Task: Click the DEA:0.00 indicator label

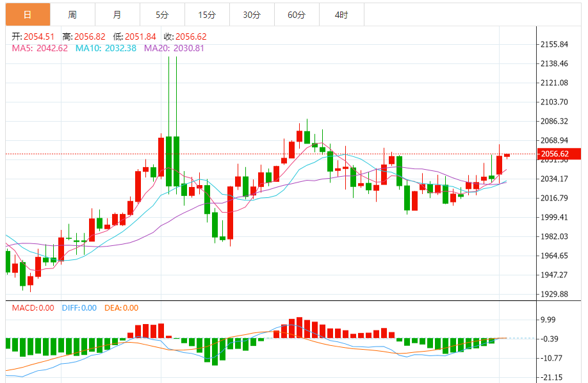Action: (x=121, y=308)
